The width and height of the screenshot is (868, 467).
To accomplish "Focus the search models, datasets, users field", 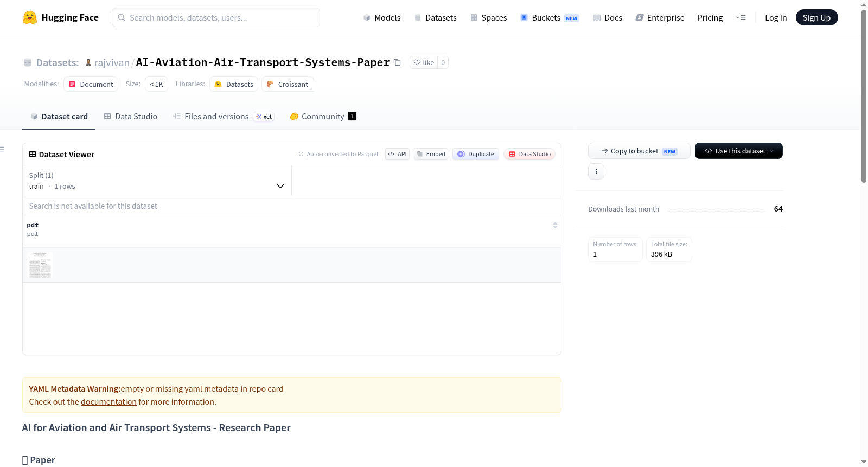I will (x=216, y=17).
